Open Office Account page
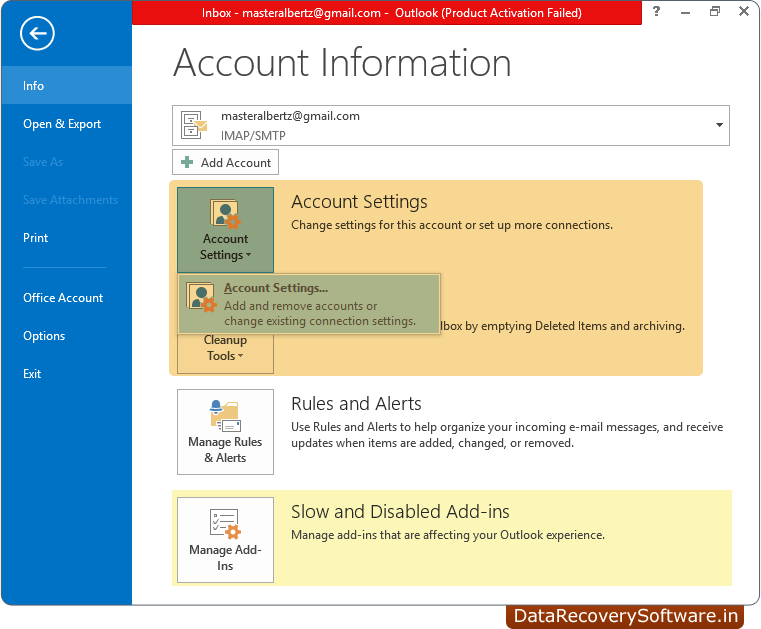 (x=66, y=298)
